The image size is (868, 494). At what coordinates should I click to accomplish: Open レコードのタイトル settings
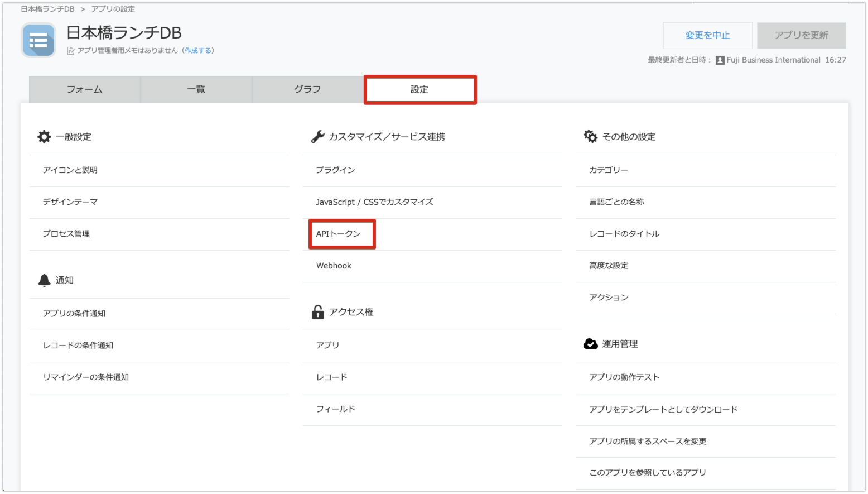[x=706, y=234]
